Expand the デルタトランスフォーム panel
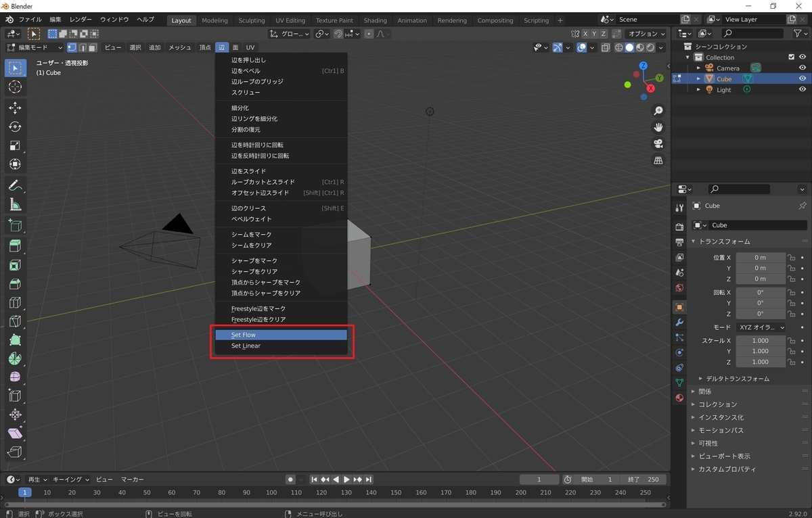Image resolution: width=812 pixels, height=518 pixels. coord(737,379)
